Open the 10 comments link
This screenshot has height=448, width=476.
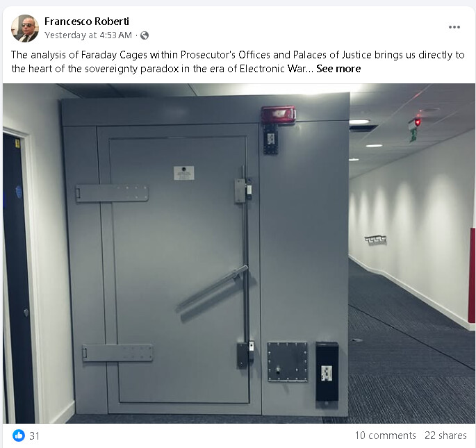[x=385, y=435]
